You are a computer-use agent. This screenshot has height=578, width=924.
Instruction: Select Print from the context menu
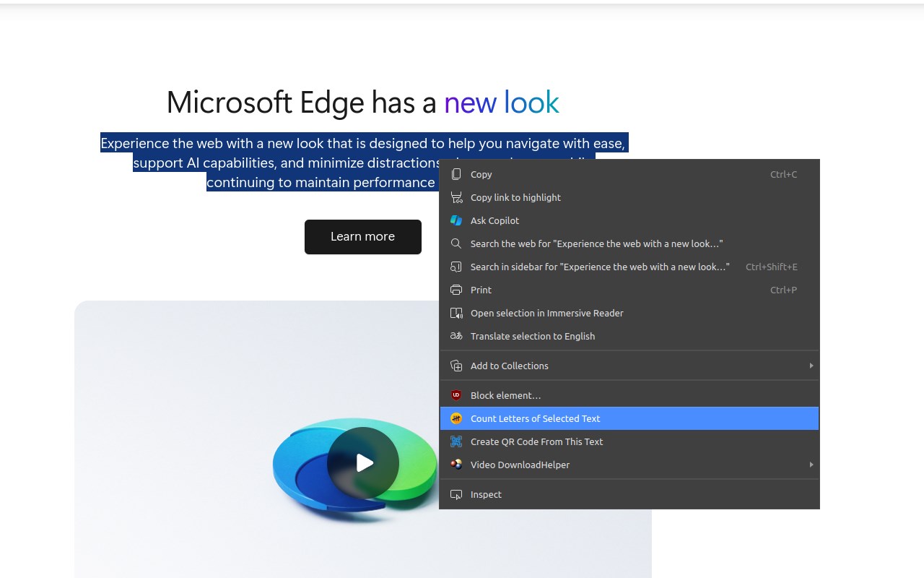(629, 290)
